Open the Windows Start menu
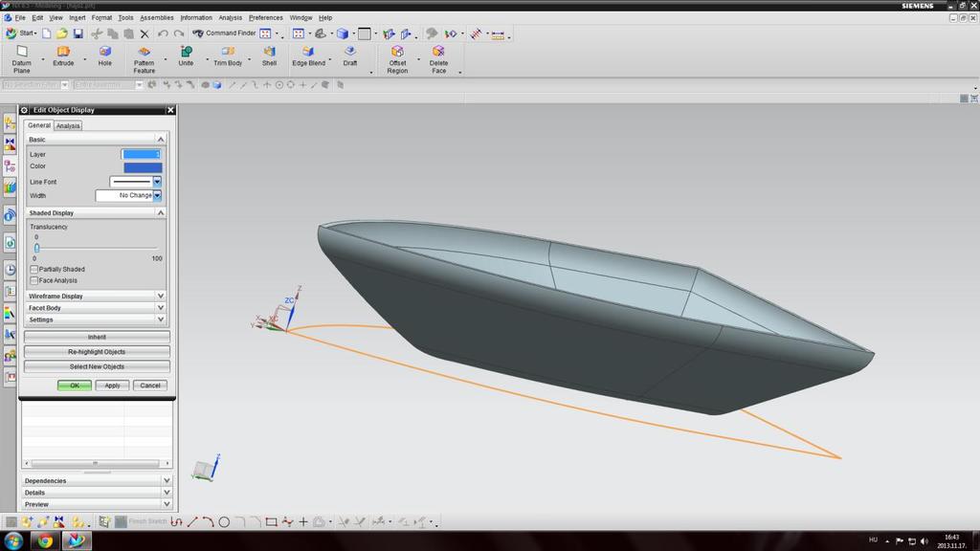 coord(13,540)
